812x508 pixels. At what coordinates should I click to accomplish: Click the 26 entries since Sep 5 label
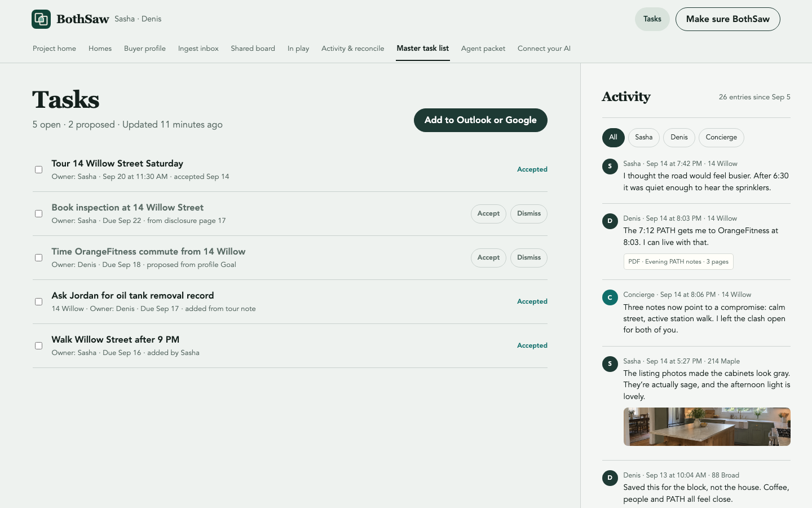[x=754, y=97]
